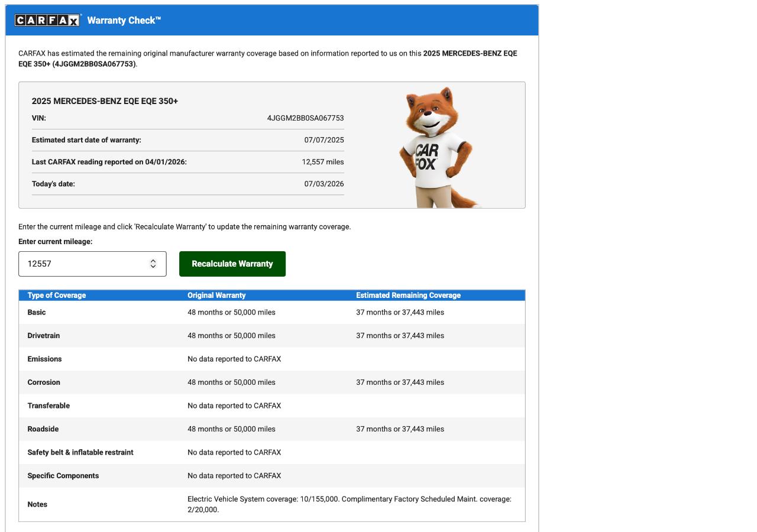Click the Estimated Remaining Coverage column header
757x532 pixels.
408,296
